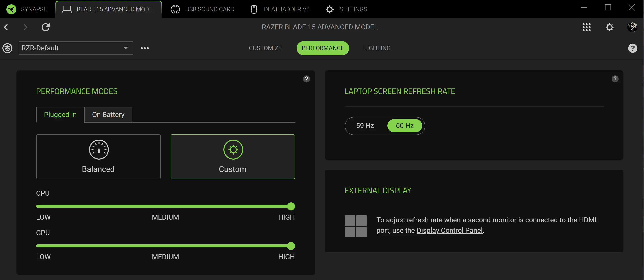
Task: Click the profile layers icon
Action: tap(7, 48)
